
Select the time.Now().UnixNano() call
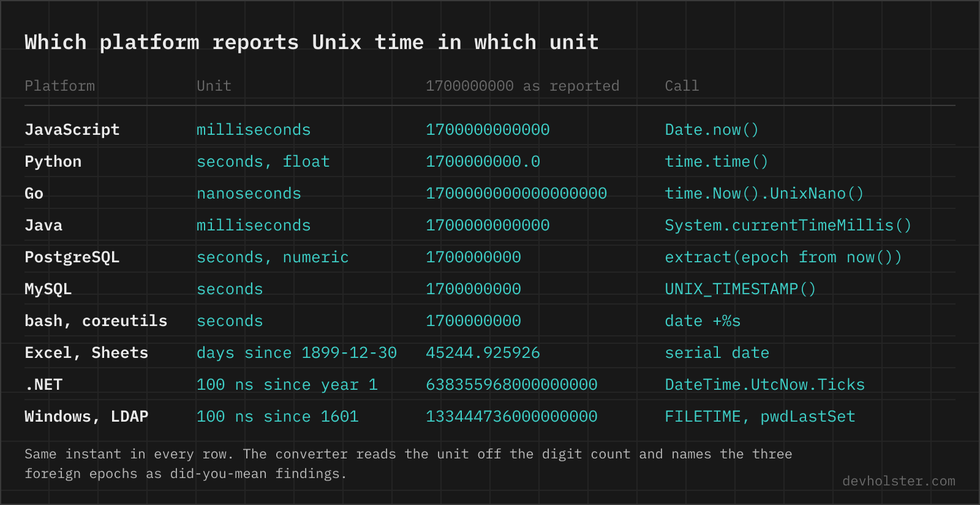[764, 194]
